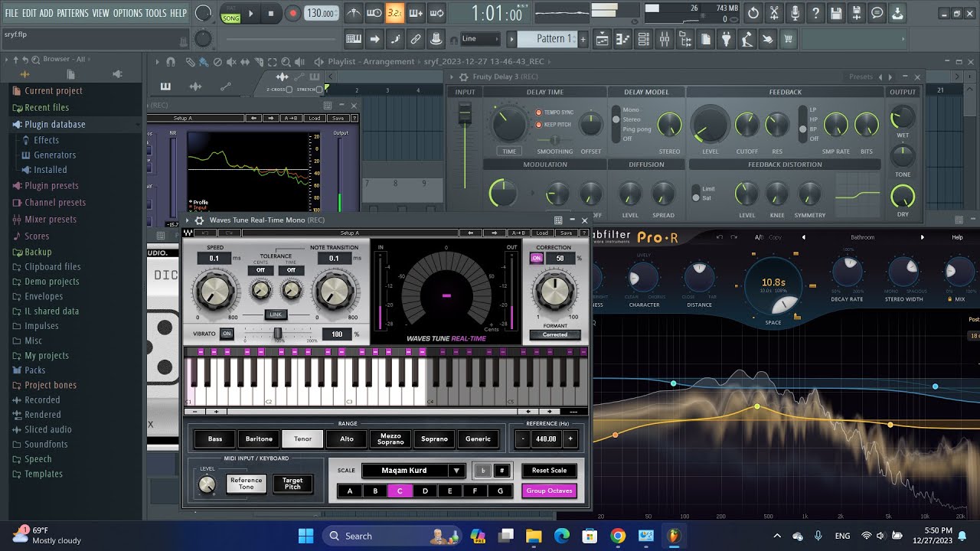Toggle the Vibrato ON button
This screenshot has width=980, height=551.
[227, 334]
